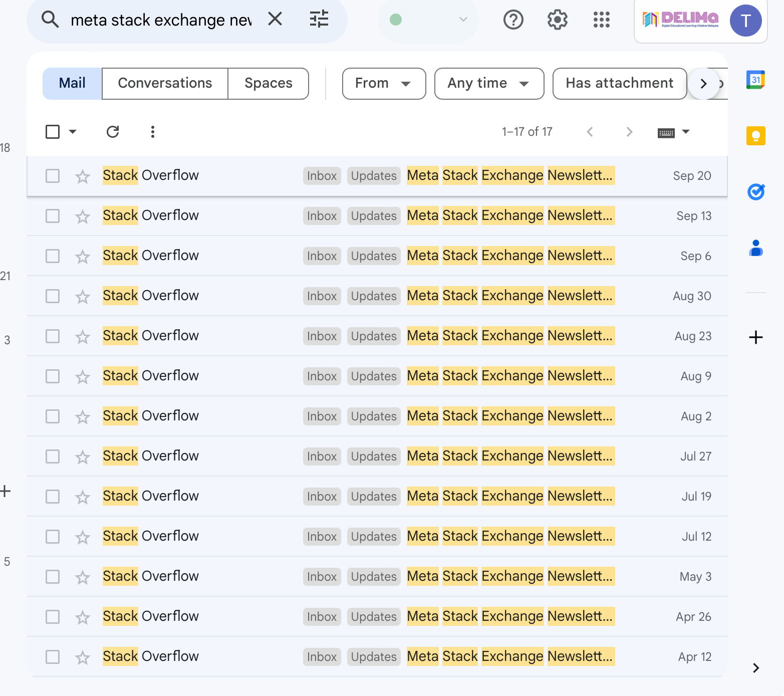Open the More options three-dot menu
Image resolution: width=784 pixels, height=696 pixels.
click(x=153, y=132)
